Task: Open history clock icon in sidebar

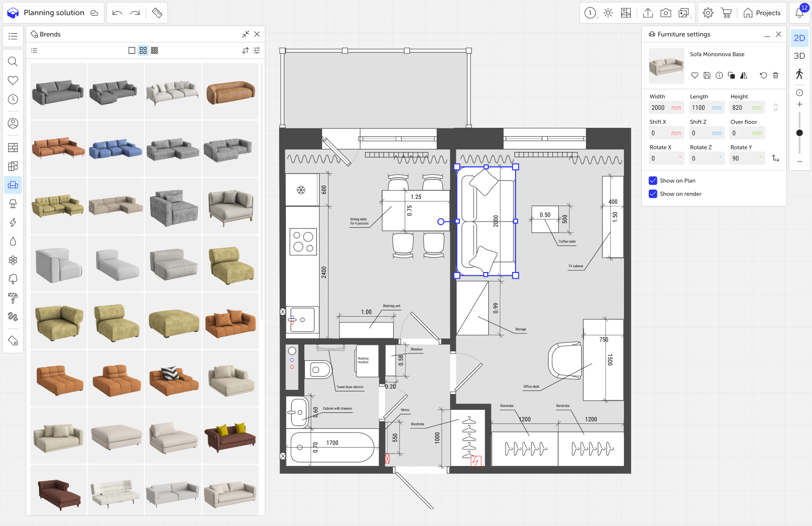Action: point(13,99)
